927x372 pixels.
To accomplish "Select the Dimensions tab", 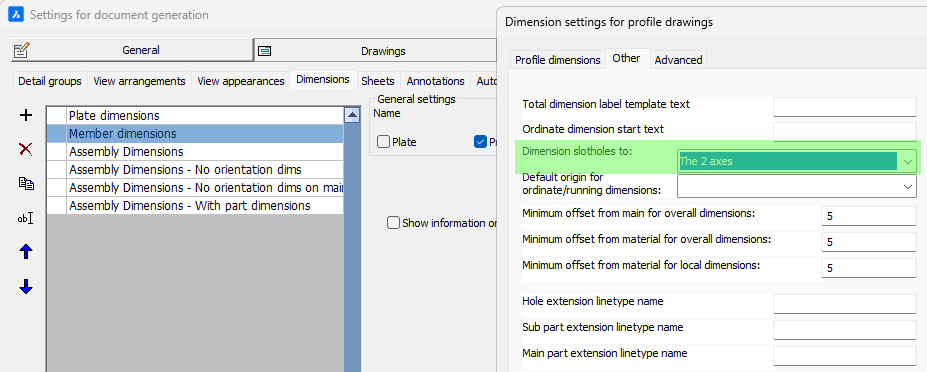I will point(323,79).
